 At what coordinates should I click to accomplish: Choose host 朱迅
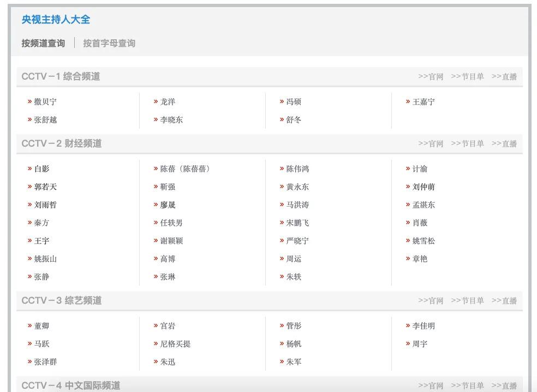coord(168,362)
